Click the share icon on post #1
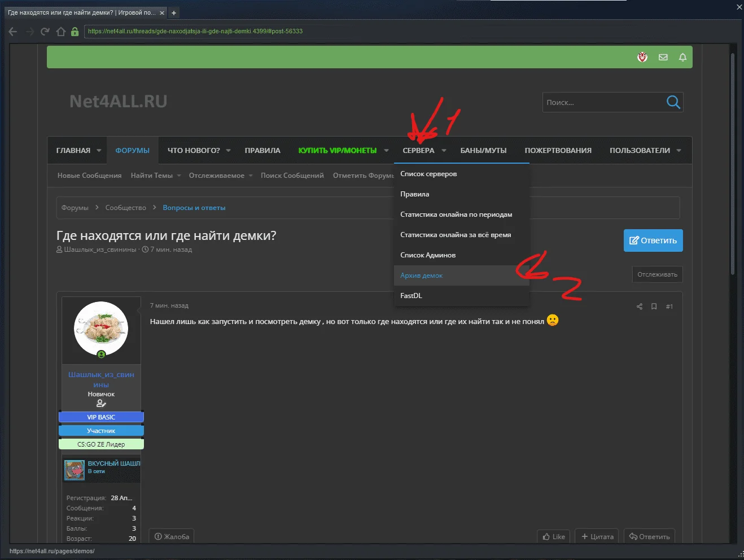The image size is (744, 560). click(640, 307)
